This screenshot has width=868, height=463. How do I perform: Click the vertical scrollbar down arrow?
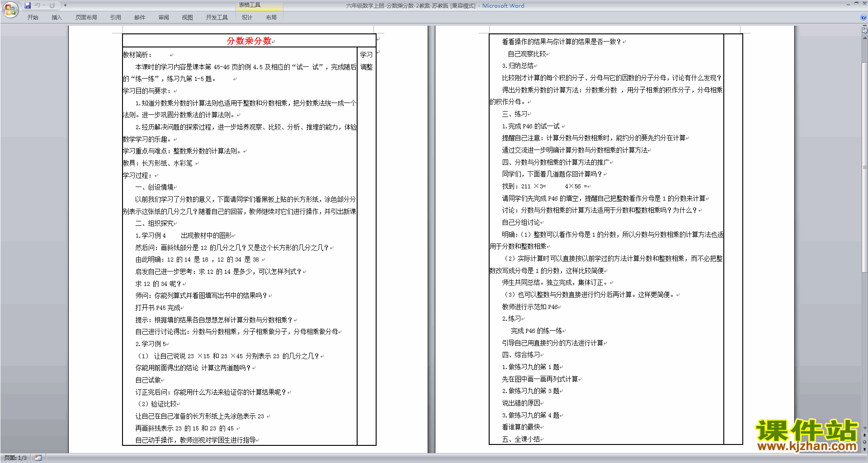click(x=864, y=428)
